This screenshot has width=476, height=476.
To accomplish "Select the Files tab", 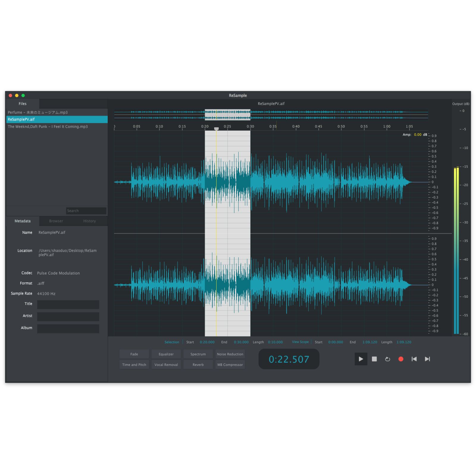I will 23,104.
